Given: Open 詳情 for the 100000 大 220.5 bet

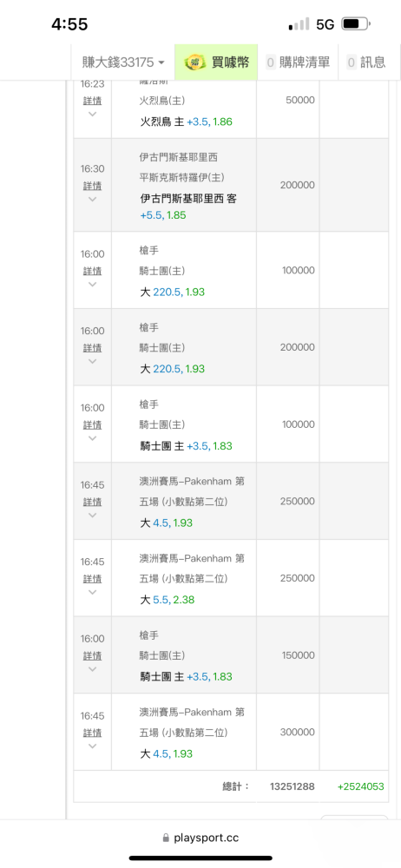Looking at the screenshot, I should pyautogui.click(x=93, y=271).
